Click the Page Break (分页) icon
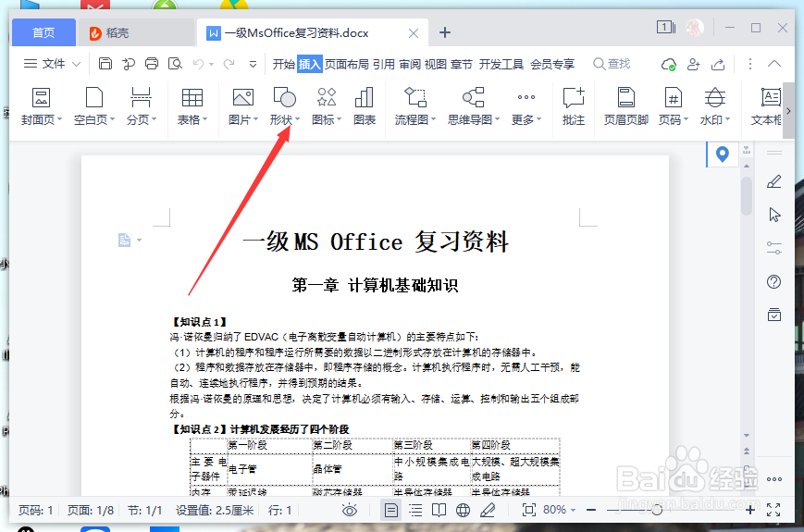This screenshot has width=804, height=532. [141, 106]
